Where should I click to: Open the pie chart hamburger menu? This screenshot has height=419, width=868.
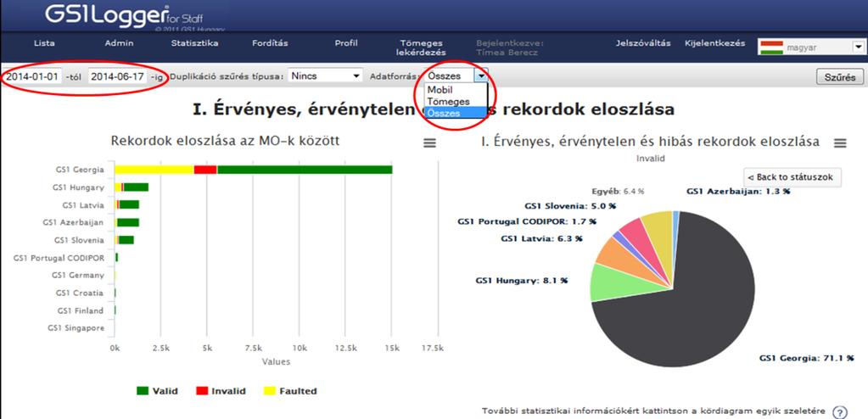840,143
